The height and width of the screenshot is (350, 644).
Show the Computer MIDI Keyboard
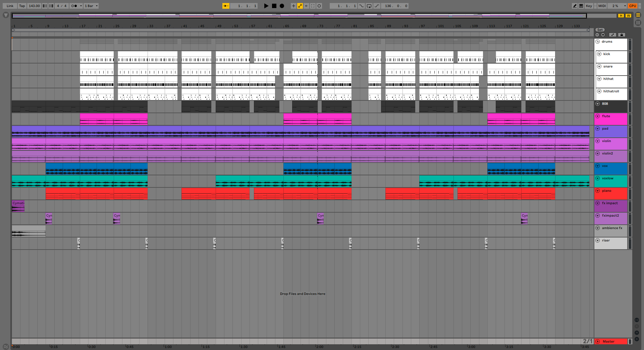tap(581, 6)
